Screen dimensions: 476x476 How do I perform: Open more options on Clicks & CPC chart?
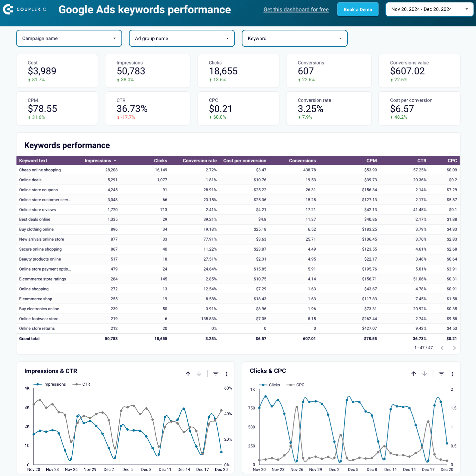coord(452,374)
